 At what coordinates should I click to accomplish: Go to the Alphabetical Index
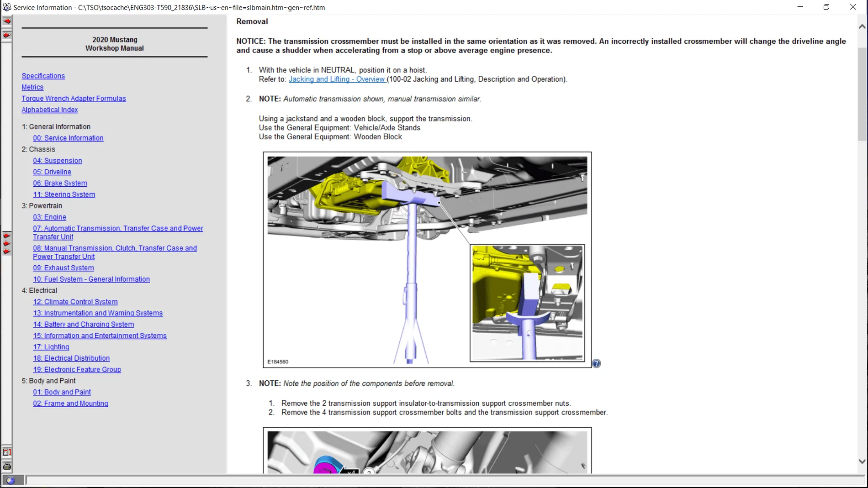pyautogui.click(x=49, y=110)
